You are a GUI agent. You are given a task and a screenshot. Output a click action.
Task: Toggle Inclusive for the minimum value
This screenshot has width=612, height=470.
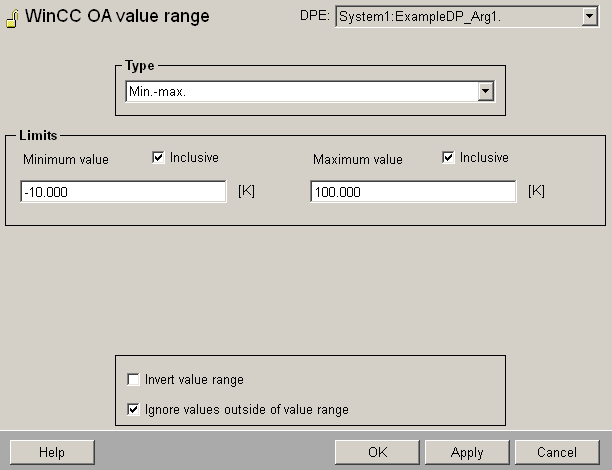tap(158, 158)
